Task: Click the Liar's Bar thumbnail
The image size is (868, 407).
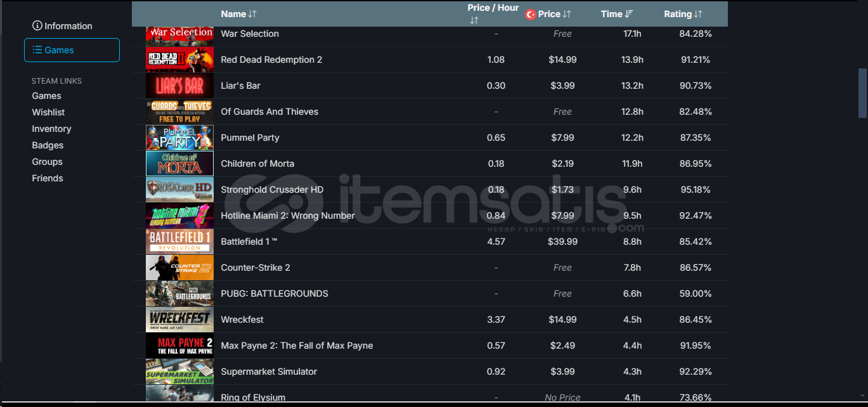Action: (x=179, y=86)
